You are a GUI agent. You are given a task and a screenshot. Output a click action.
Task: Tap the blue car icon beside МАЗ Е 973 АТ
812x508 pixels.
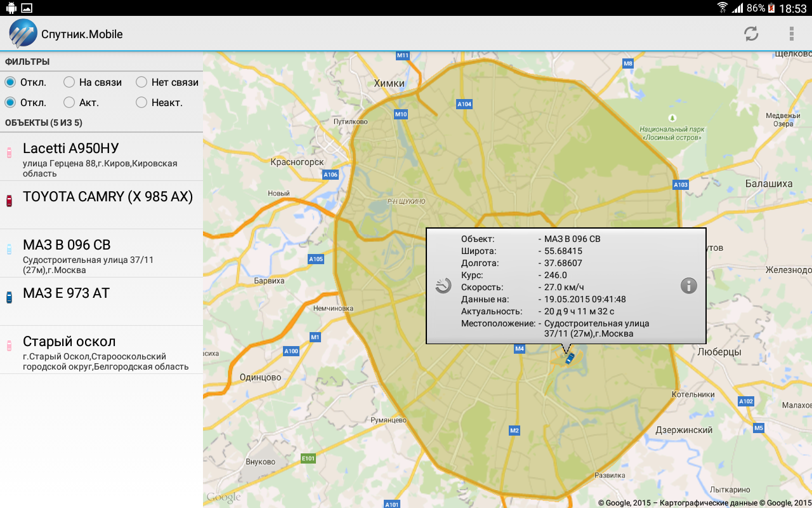click(9, 297)
